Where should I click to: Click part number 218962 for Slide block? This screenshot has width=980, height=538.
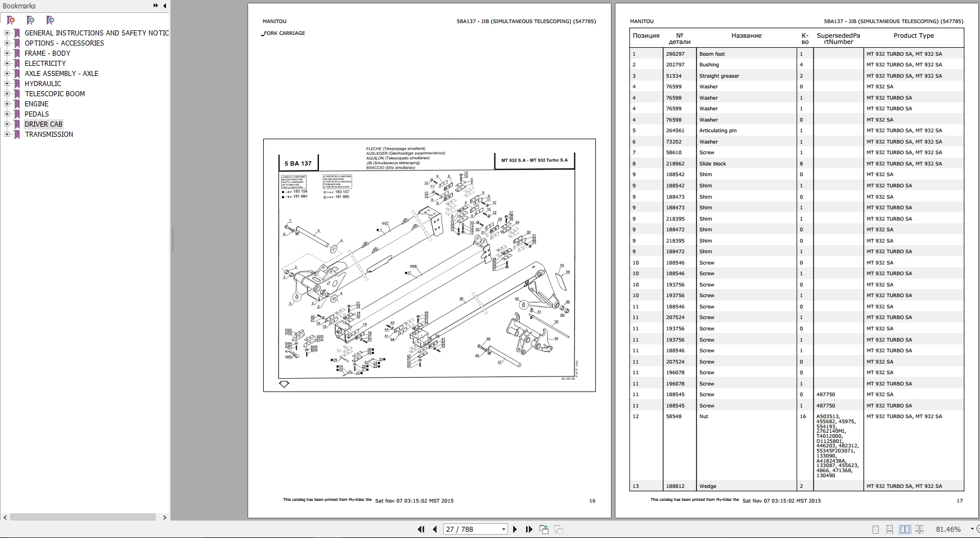pos(675,164)
